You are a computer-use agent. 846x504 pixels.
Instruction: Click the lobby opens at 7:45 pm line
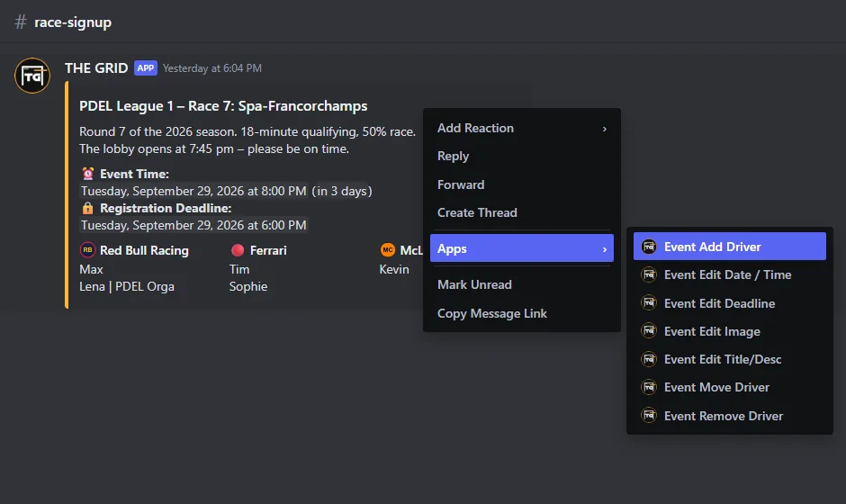pyautogui.click(x=214, y=148)
